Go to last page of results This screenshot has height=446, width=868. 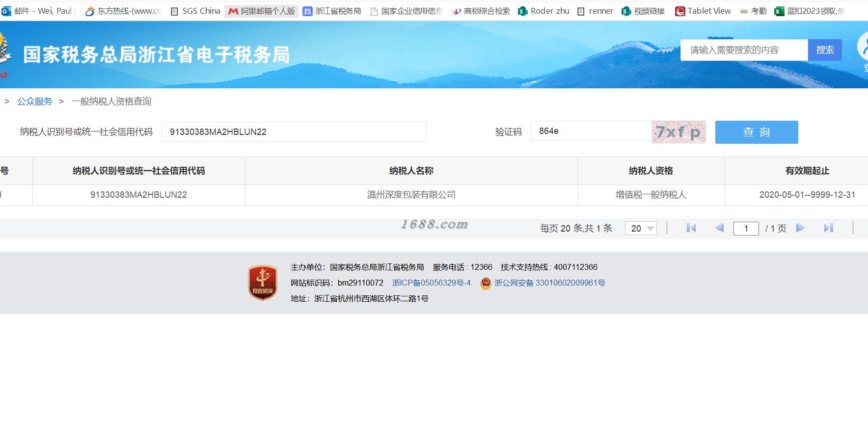tap(829, 228)
